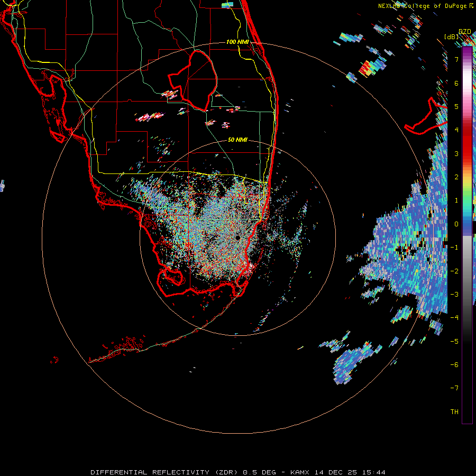Select the -7 dB value on the scale
The height and width of the screenshot is (476, 476).
(454, 388)
